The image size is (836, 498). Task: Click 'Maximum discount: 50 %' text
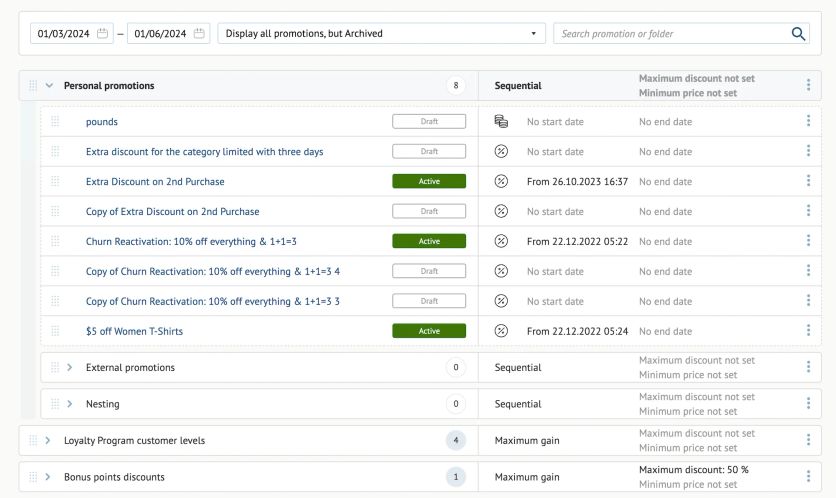tap(694, 470)
